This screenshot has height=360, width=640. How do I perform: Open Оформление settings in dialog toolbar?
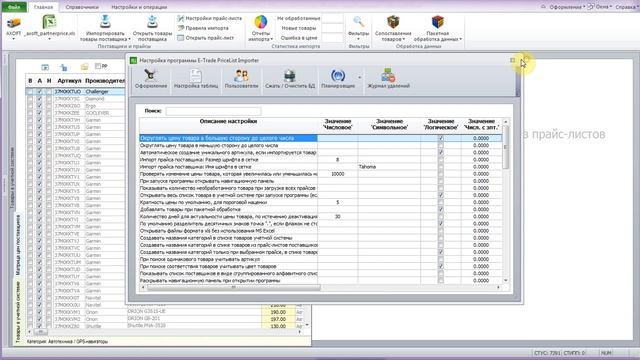pyautogui.click(x=151, y=79)
